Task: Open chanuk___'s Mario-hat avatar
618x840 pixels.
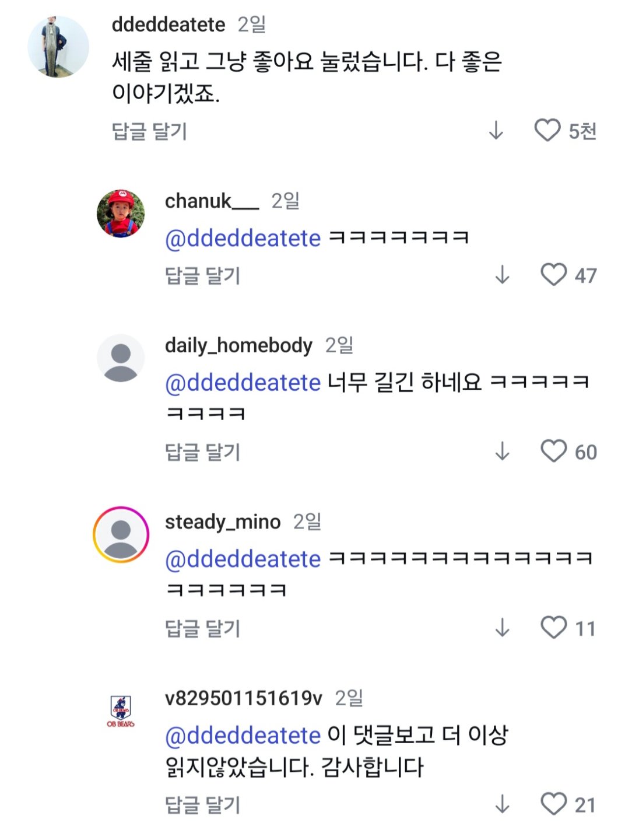Action: pos(121,213)
